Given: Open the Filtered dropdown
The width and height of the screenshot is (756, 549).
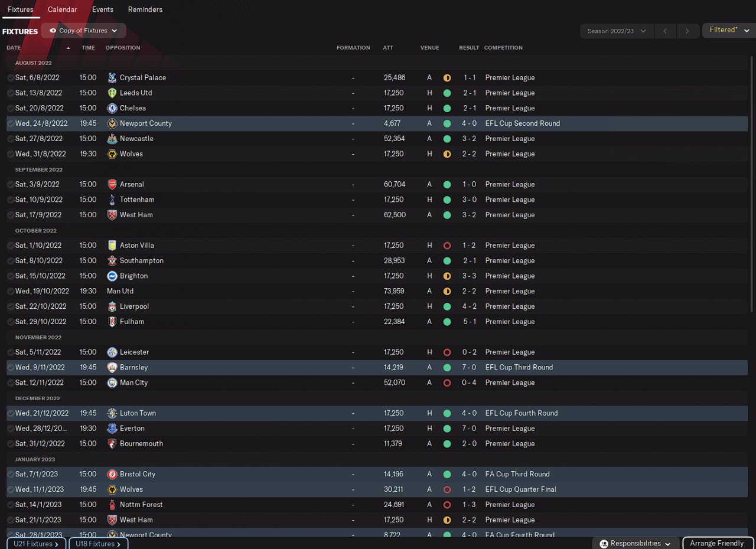Looking at the screenshot, I should pyautogui.click(x=729, y=30).
